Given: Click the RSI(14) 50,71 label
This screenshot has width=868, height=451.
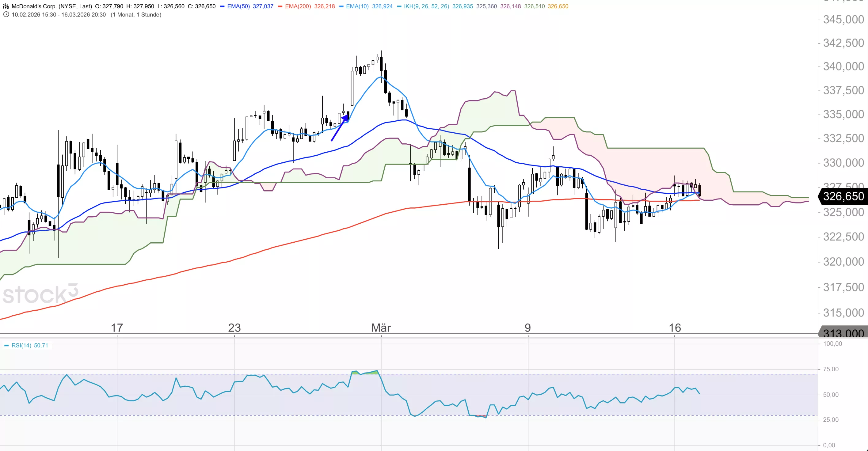Looking at the screenshot, I should click(30, 346).
